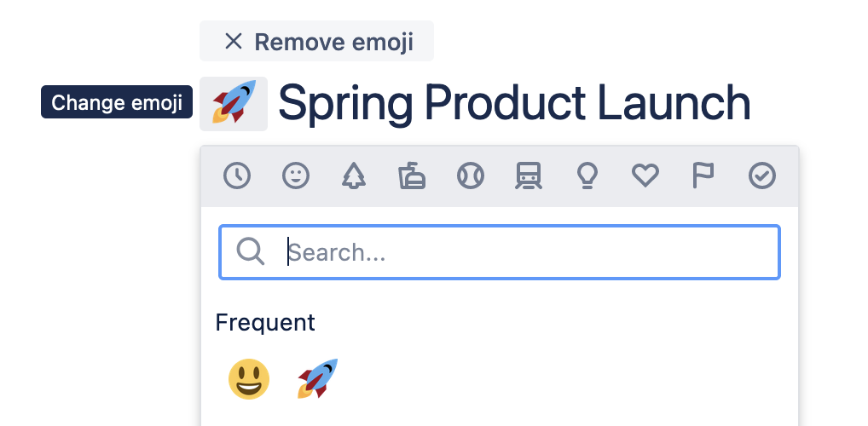Click the X icon in Remove emoji
The width and height of the screenshot is (868, 426).
tap(234, 42)
